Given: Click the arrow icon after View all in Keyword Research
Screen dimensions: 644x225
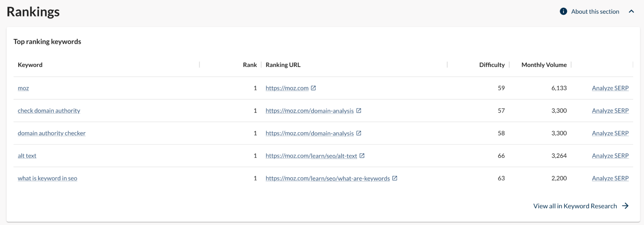Looking at the screenshot, I should click(x=625, y=206).
